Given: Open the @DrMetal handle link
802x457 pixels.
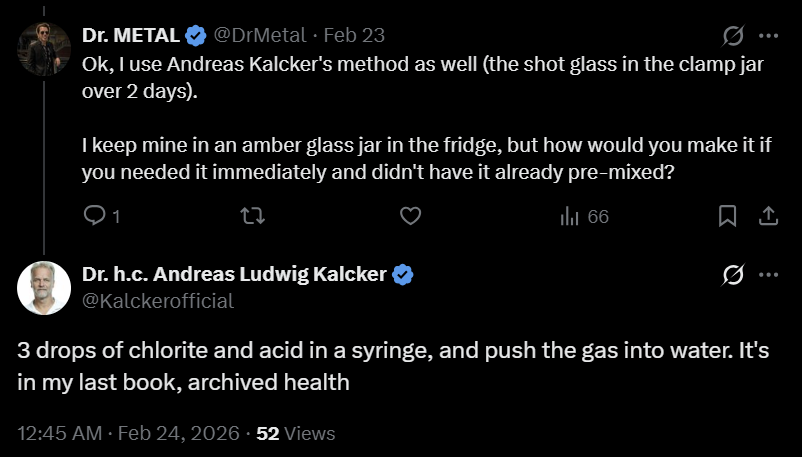Looking at the screenshot, I should click(x=259, y=35).
